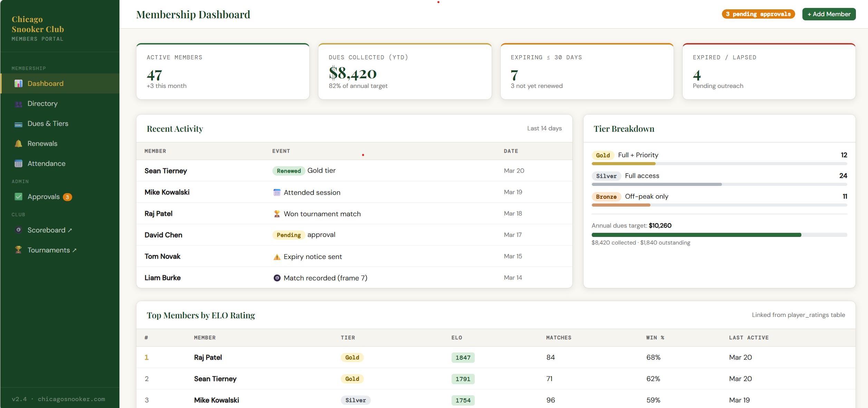Open Sean Tierney in Recent Activity
868x408 pixels.
pyautogui.click(x=166, y=171)
